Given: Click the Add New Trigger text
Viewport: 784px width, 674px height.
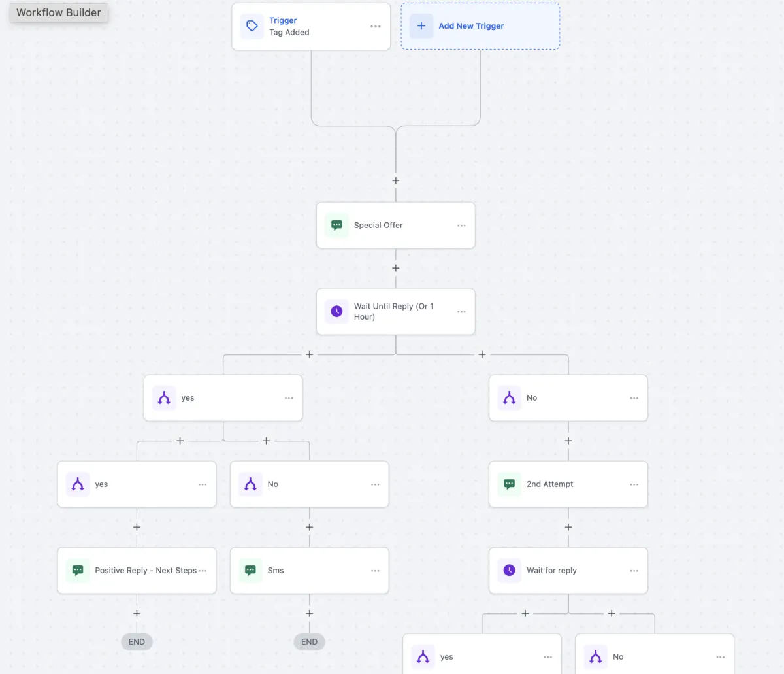Looking at the screenshot, I should coord(471,26).
